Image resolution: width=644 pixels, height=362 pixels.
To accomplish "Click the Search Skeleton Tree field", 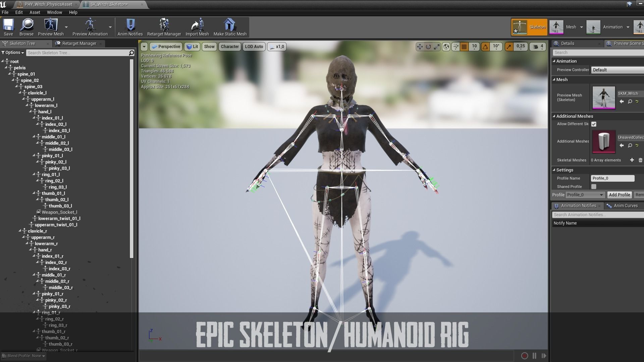I will (77, 53).
